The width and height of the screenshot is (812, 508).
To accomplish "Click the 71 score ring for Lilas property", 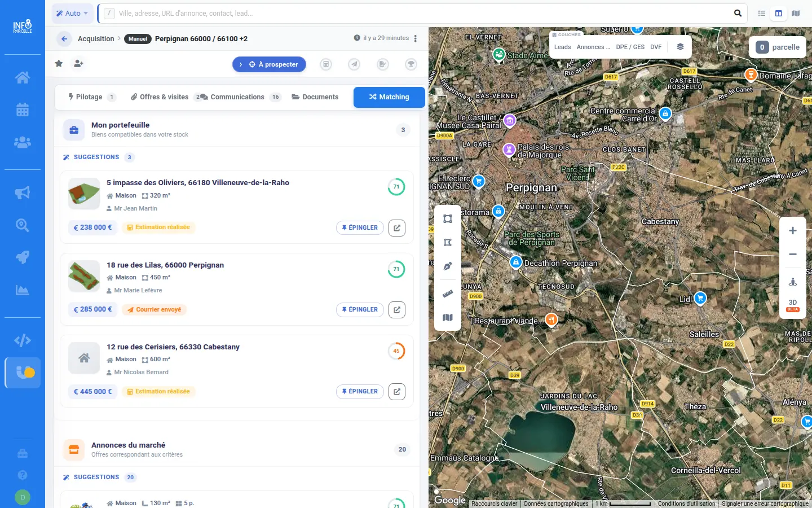I will click(x=396, y=269).
